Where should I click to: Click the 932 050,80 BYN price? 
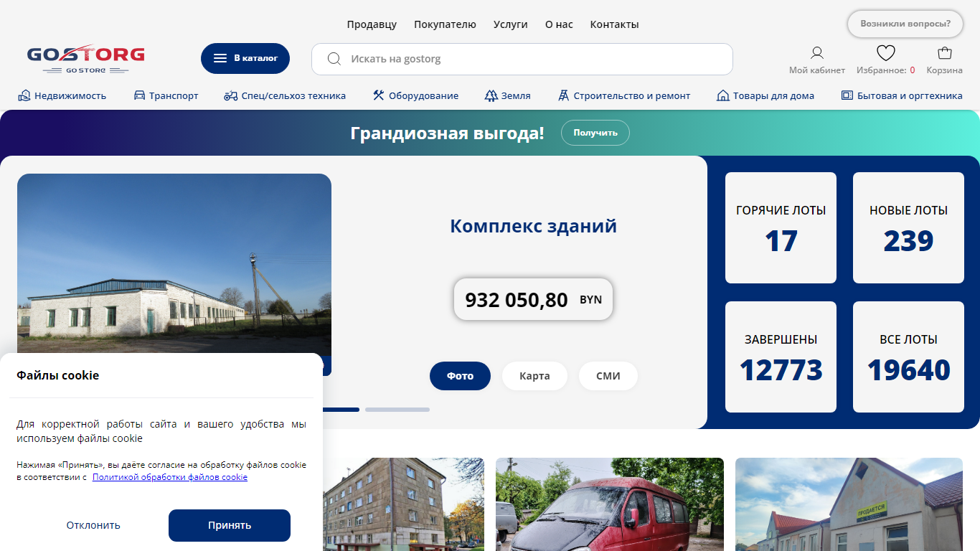[533, 299]
